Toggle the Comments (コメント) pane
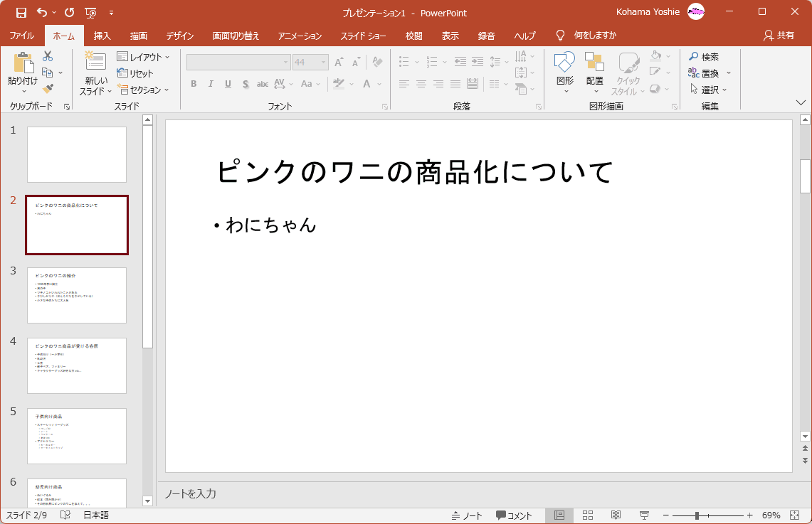 [514, 515]
